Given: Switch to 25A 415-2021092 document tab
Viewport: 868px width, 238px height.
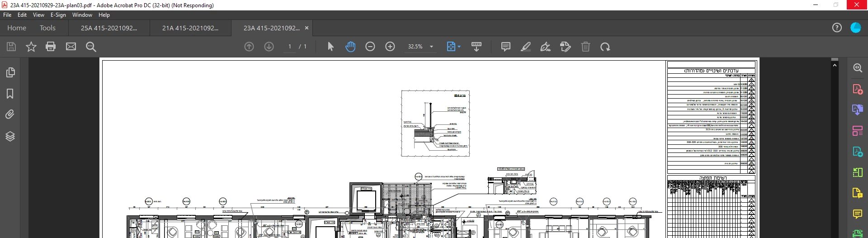Looking at the screenshot, I should [109, 28].
